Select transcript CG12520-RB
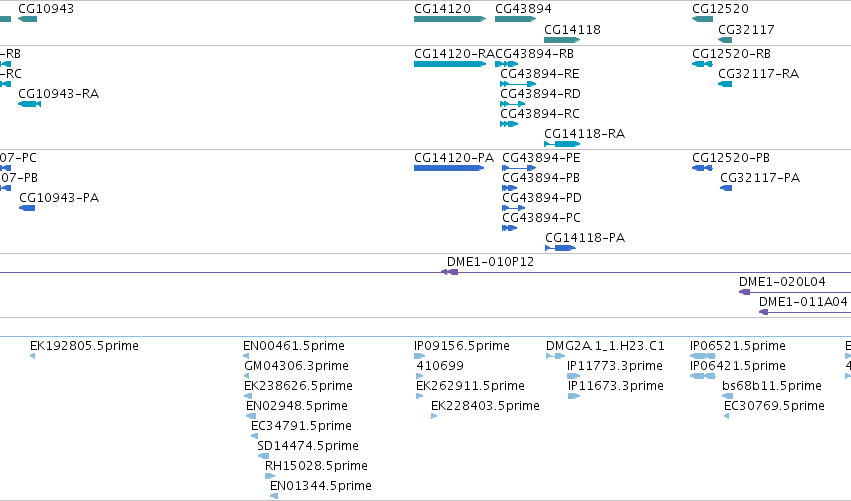Screen dimensions: 851x501 732,54
